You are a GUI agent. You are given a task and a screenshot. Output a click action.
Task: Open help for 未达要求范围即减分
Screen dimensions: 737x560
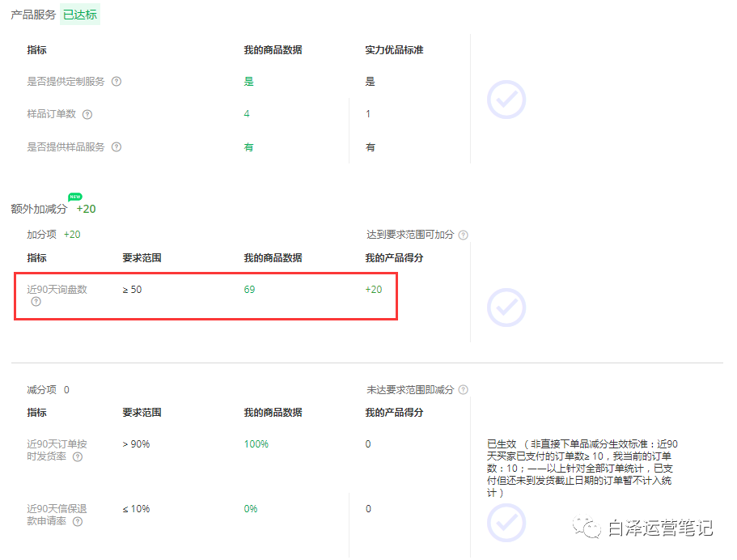tap(463, 389)
